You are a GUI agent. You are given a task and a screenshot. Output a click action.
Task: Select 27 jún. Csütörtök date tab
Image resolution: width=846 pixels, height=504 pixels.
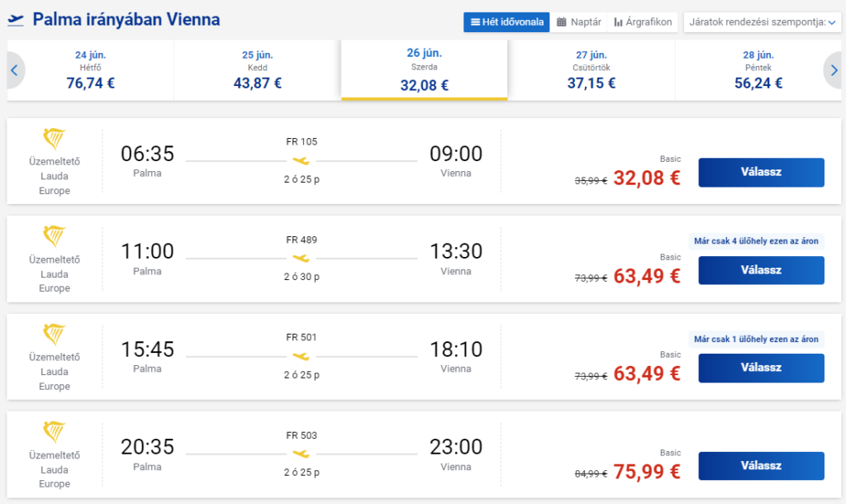coord(592,70)
